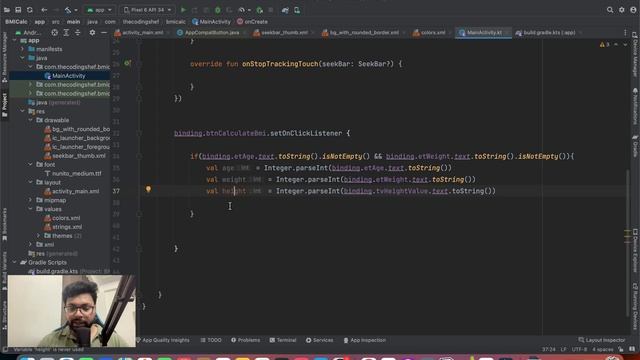Hide the Project panel with minus icon
This screenshot has width=640, height=360.
click(104, 32)
